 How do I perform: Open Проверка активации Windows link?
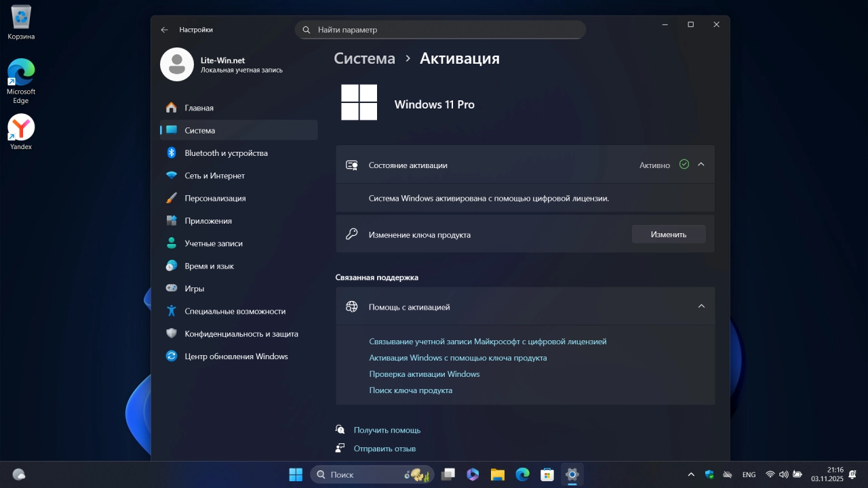click(425, 374)
